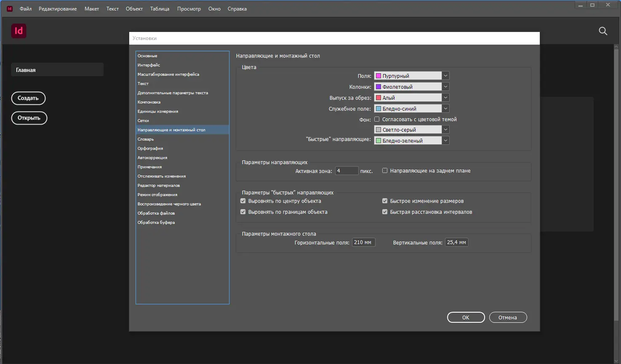Click the small InDesign icon in title bar
Viewport: 621px width, 364px height.
[10, 9]
